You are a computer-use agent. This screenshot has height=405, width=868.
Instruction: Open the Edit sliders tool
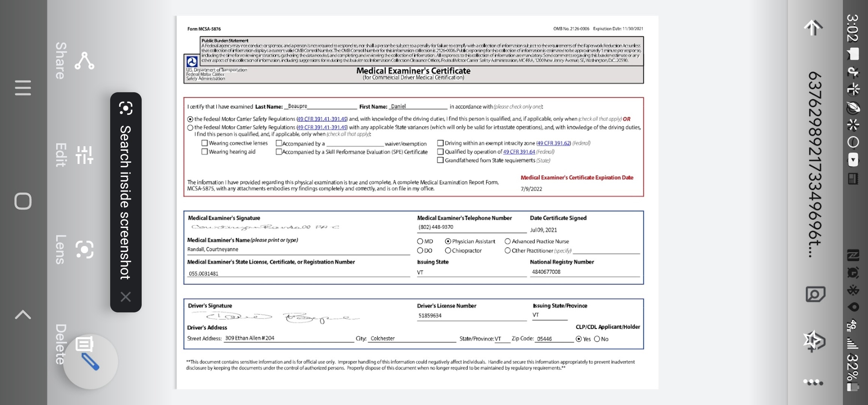[84, 155]
